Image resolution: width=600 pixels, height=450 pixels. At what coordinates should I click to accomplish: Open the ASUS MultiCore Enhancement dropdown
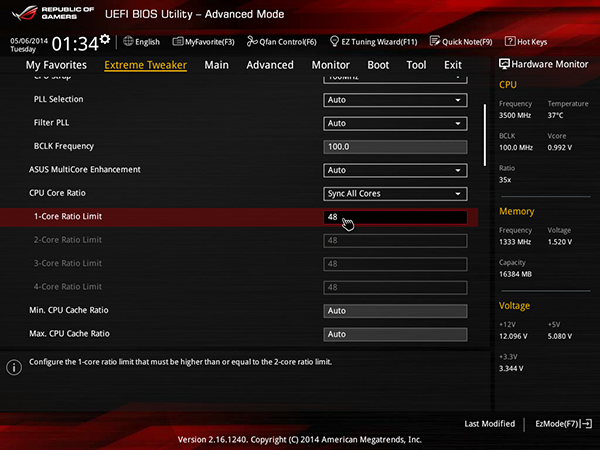pos(395,170)
